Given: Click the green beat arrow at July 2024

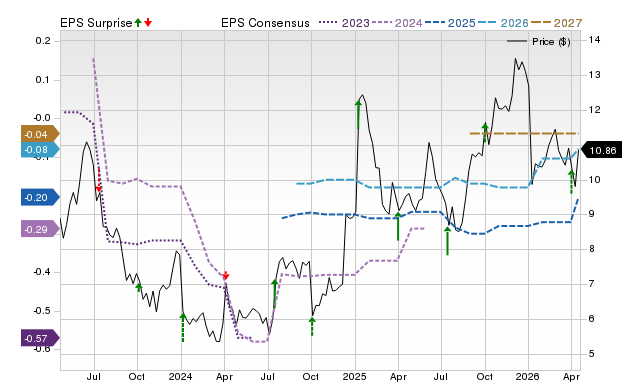Looking at the screenshot, I should [275, 293].
